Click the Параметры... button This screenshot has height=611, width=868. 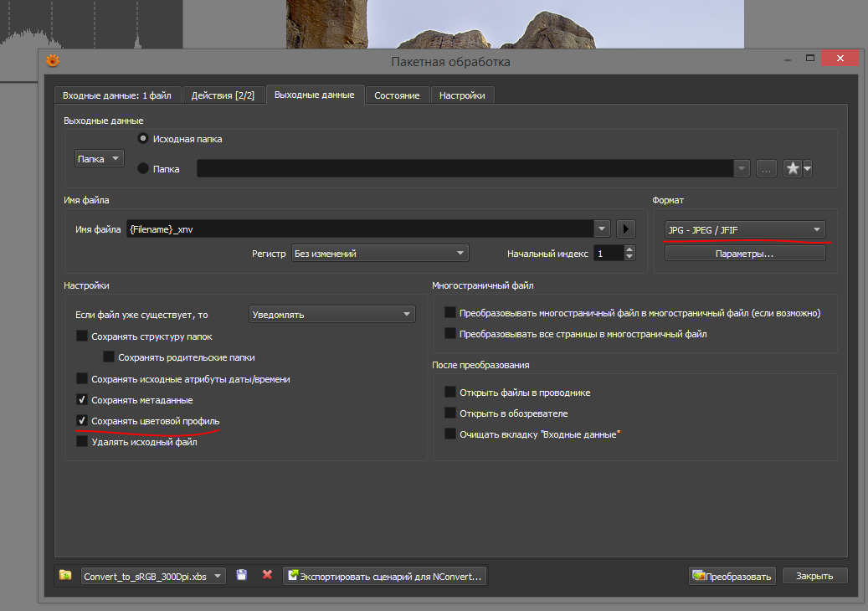pos(744,253)
